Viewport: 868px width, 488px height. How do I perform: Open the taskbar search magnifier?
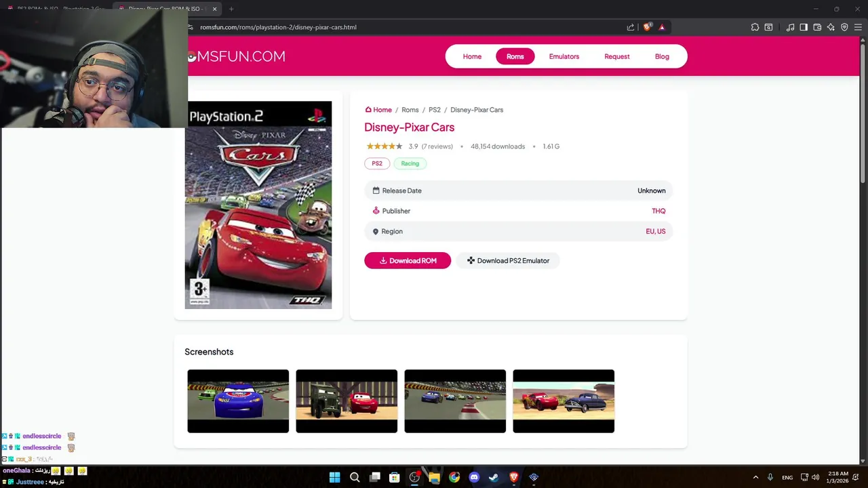pos(355,477)
